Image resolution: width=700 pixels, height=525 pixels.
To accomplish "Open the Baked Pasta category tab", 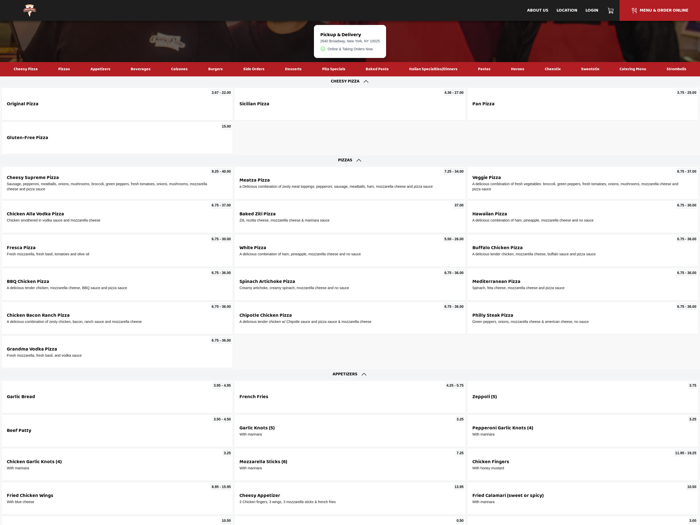I will click(377, 69).
